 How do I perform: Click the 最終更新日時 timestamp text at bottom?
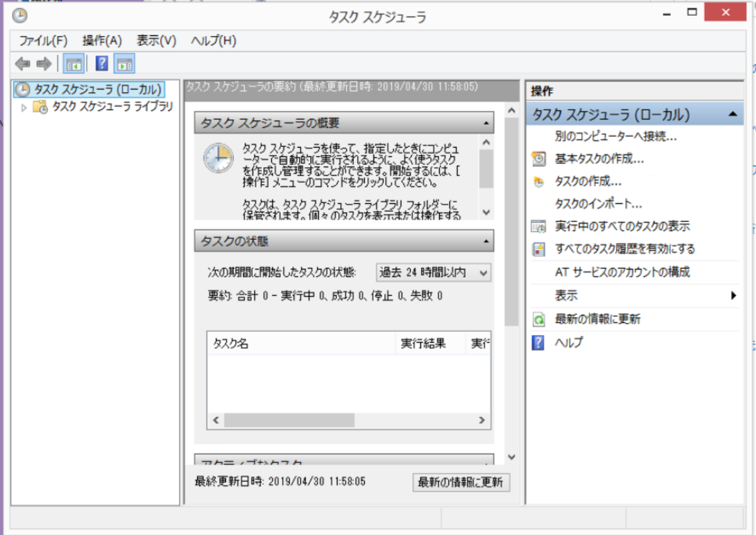click(x=280, y=481)
